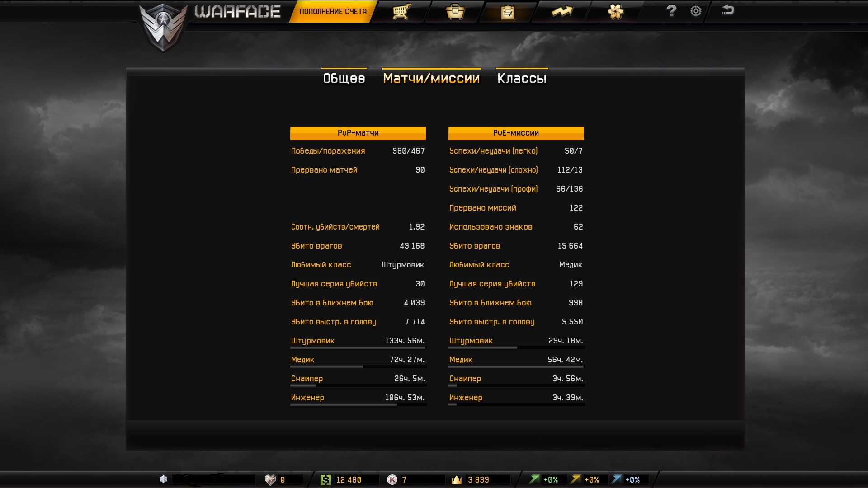This screenshot has height=488, width=868.
Task: Click the PvE-миссии column header
Action: tap(516, 133)
